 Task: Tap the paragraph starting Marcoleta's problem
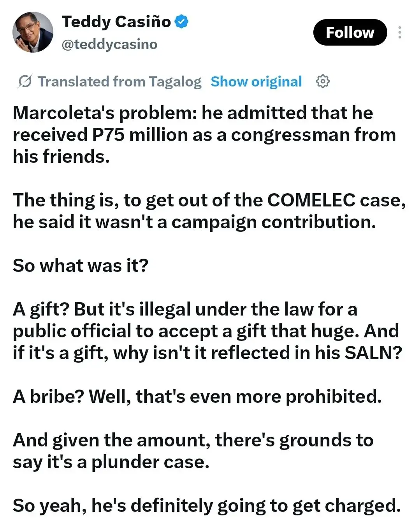pyautogui.click(x=205, y=135)
